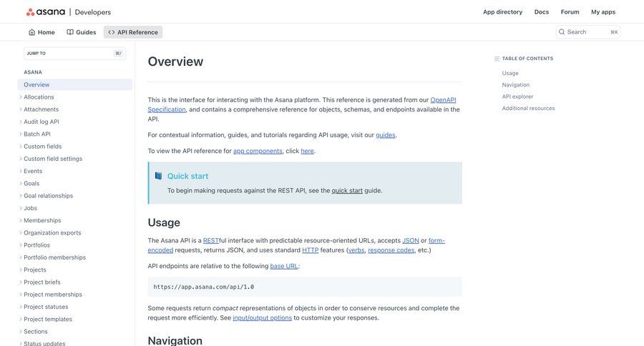Open Sections in the sidebar
This screenshot has height=346, width=644.
(36, 331)
